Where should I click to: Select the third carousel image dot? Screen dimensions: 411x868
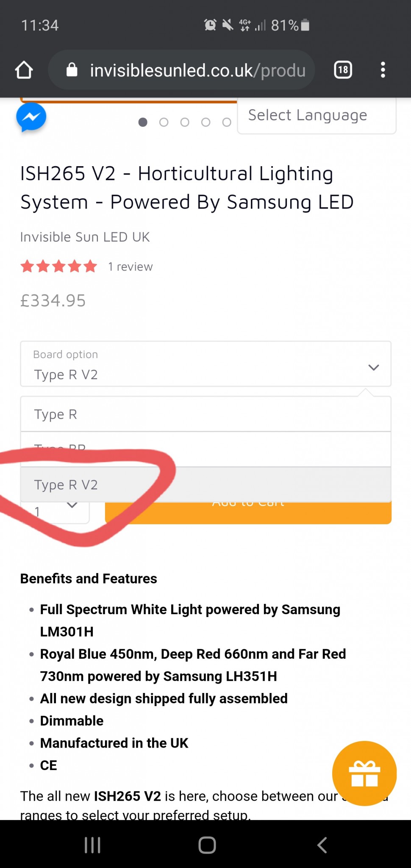click(x=185, y=122)
